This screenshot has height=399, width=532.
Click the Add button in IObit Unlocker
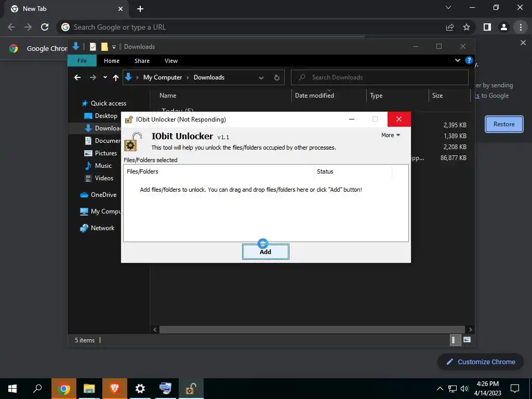pyautogui.click(x=265, y=252)
